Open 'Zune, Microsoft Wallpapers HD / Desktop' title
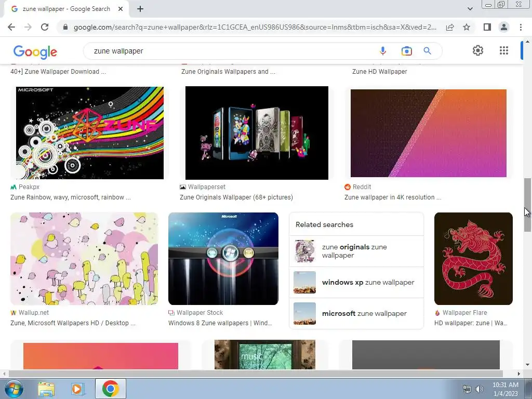Screen dimensions: 532x399 click(73, 323)
